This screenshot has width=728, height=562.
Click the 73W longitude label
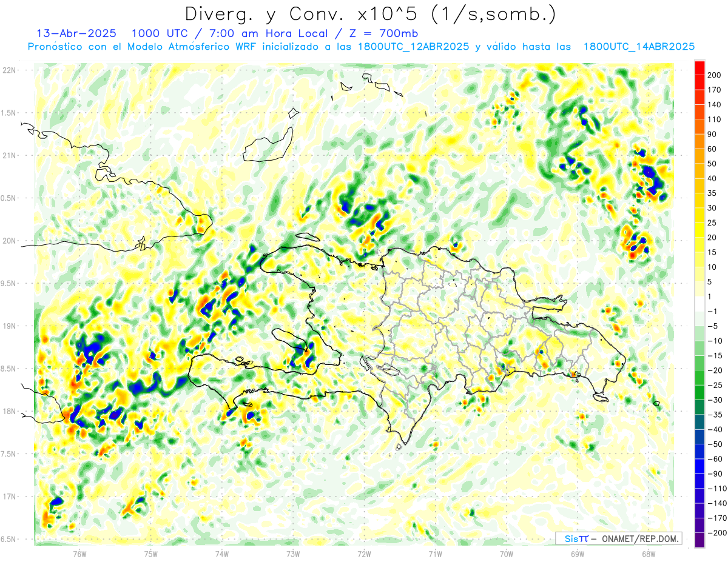(x=293, y=554)
